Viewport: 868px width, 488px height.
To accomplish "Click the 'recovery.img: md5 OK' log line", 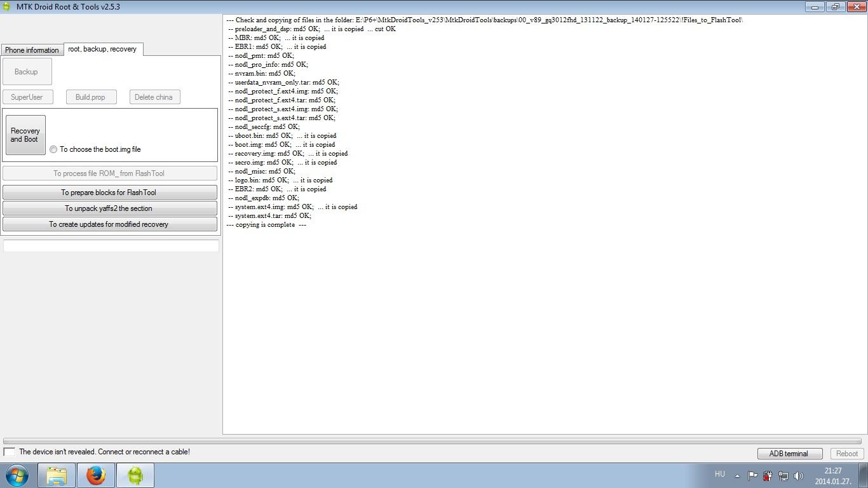I will [x=288, y=154].
